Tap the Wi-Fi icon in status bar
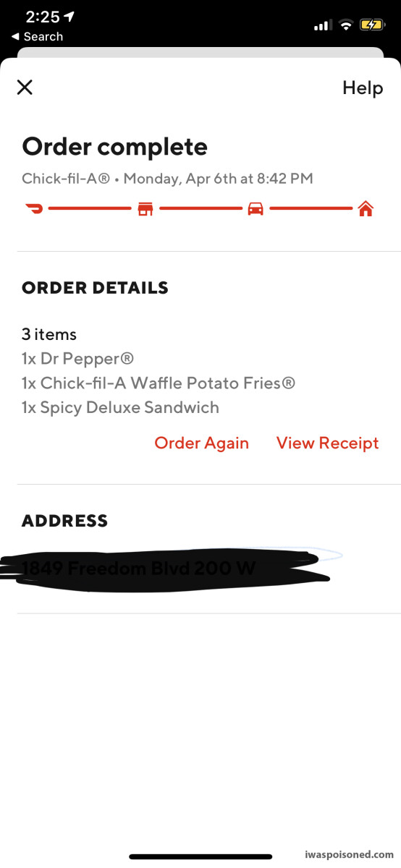The height and width of the screenshot is (868, 401). tap(346, 25)
